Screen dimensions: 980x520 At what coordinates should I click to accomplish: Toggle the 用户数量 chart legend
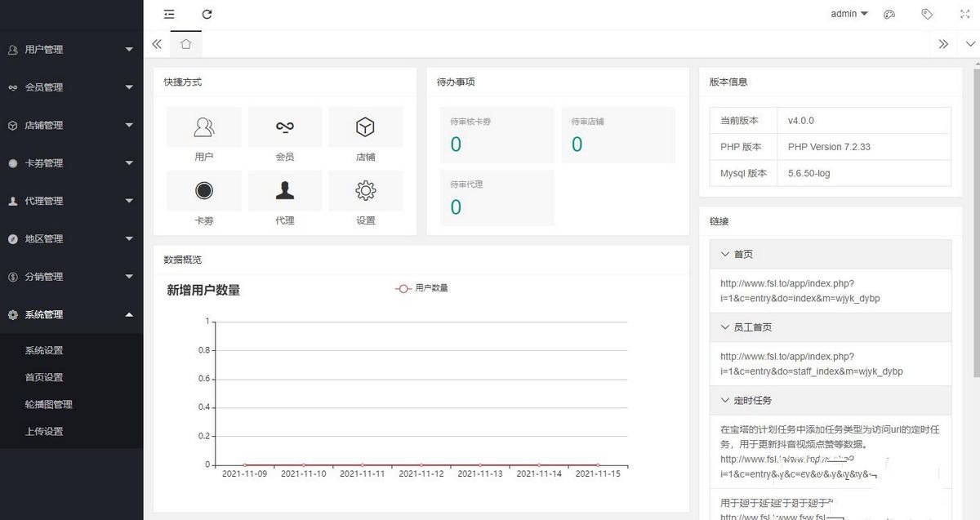pos(421,288)
